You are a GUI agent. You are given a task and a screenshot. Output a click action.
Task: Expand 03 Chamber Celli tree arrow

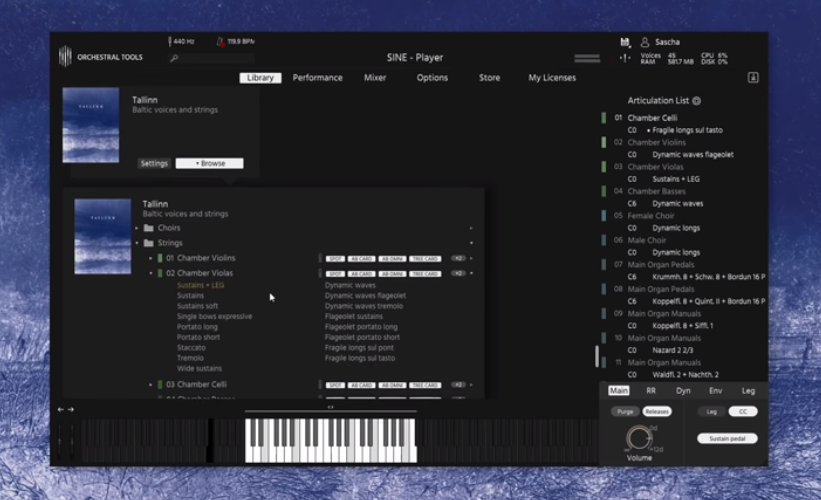pos(151,384)
